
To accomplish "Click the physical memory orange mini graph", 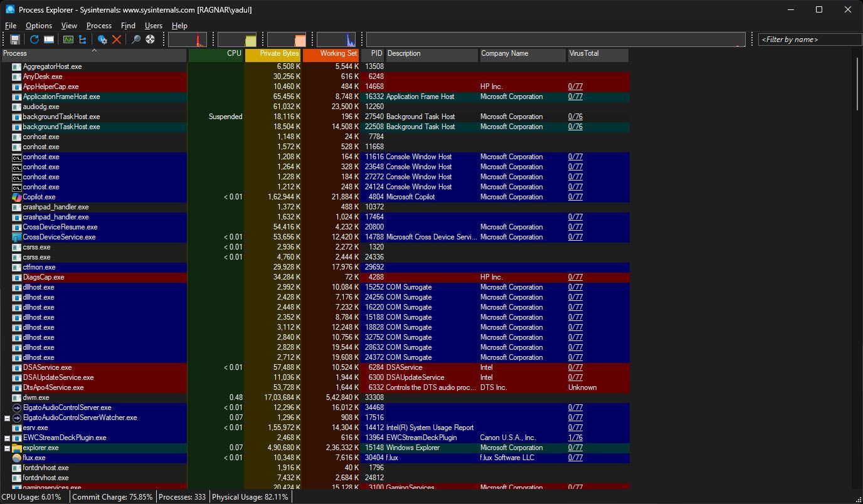I will click(x=287, y=39).
